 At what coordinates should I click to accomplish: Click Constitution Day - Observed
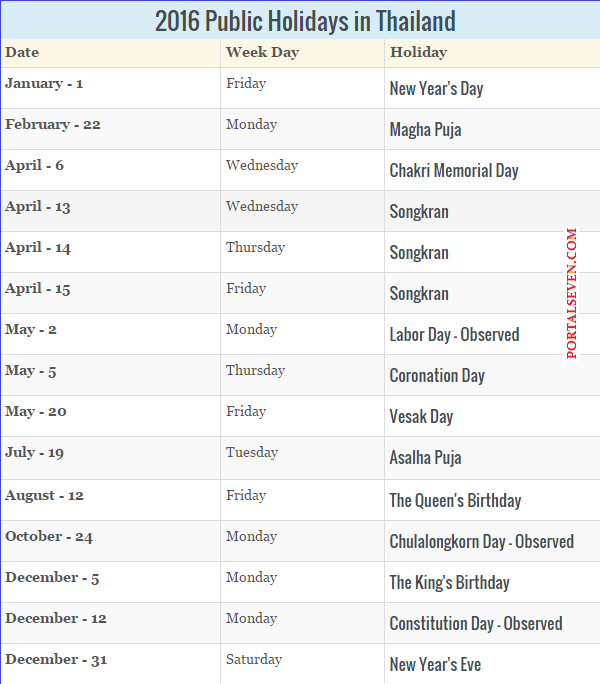tap(476, 623)
